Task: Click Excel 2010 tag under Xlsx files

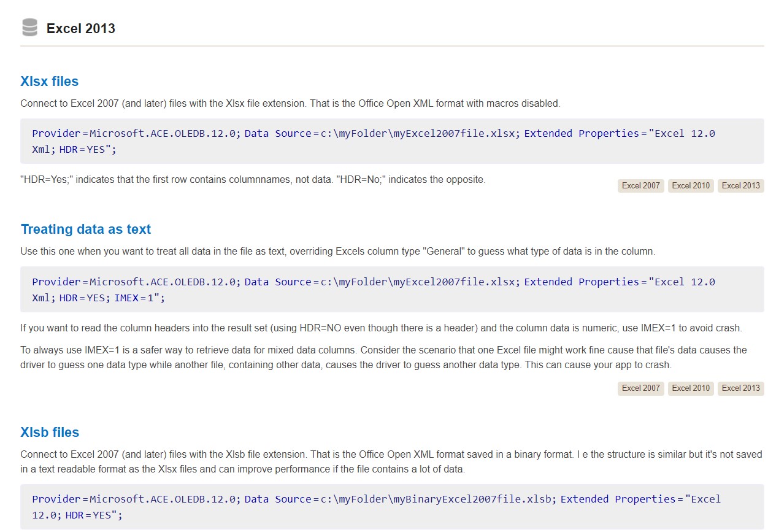Action: pos(691,185)
